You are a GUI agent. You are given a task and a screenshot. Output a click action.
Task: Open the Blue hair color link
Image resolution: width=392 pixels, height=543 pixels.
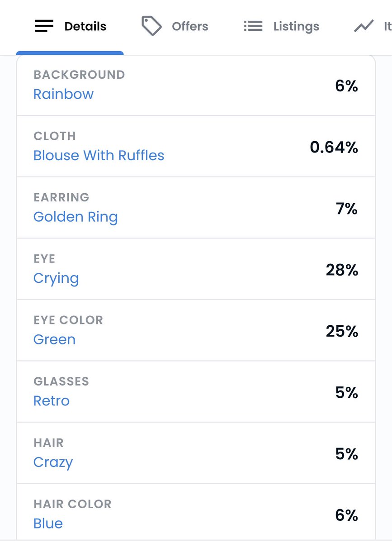(48, 524)
